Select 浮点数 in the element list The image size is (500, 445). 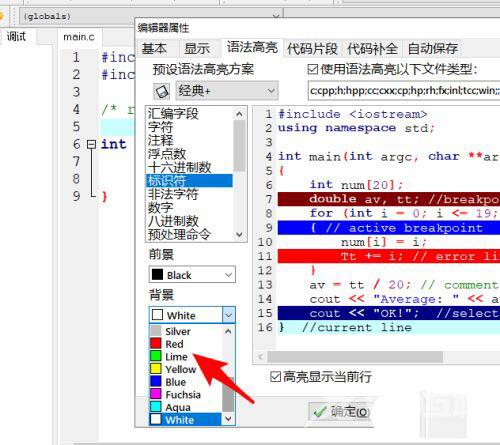(x=189, y=154)
